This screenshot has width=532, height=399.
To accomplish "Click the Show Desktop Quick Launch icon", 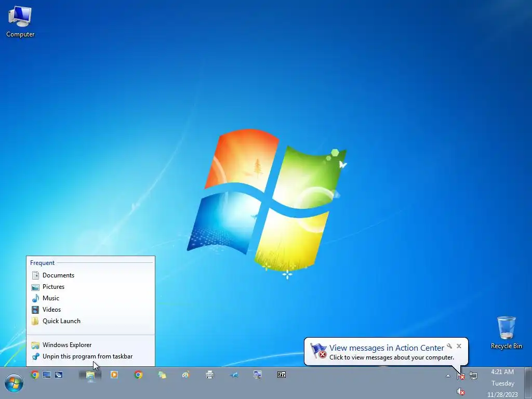I will click(x=46, y=375).
